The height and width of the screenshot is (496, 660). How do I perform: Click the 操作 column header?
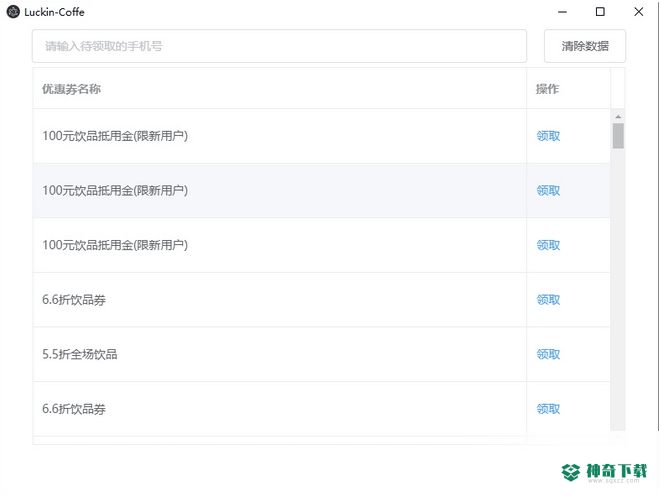[547, 89]
